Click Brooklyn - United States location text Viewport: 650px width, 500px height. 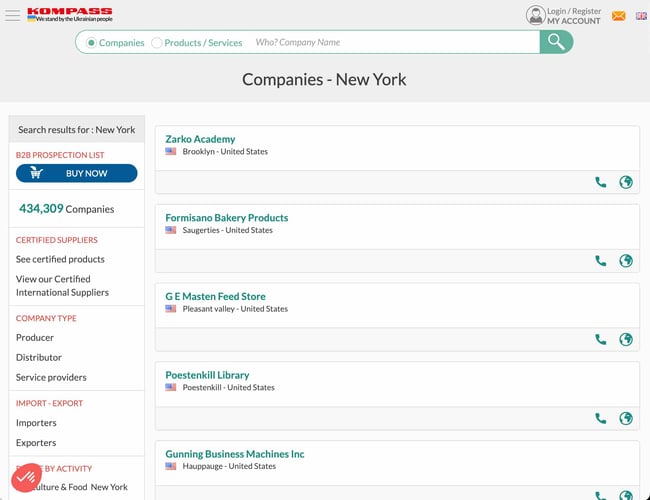[x=225, y=152]
